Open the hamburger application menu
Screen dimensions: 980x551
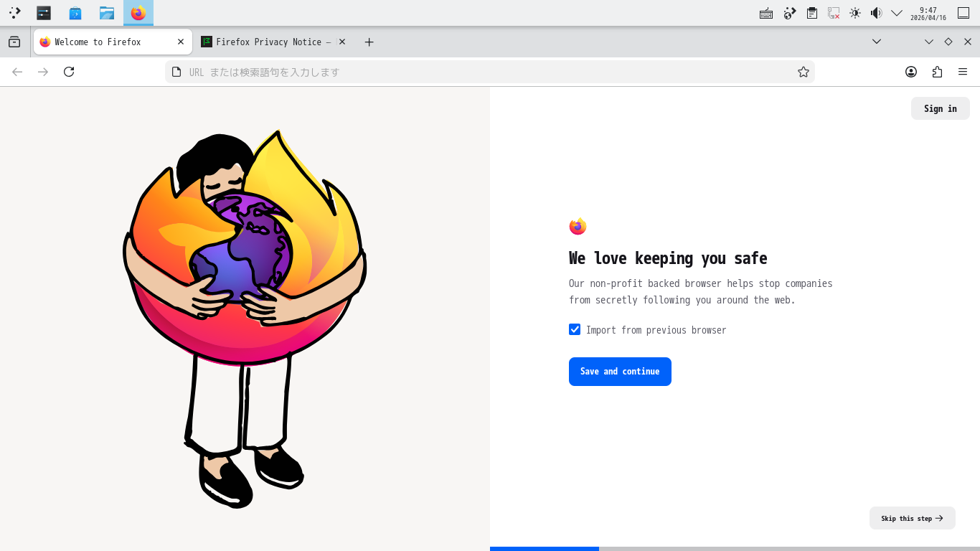click(963, 72)
